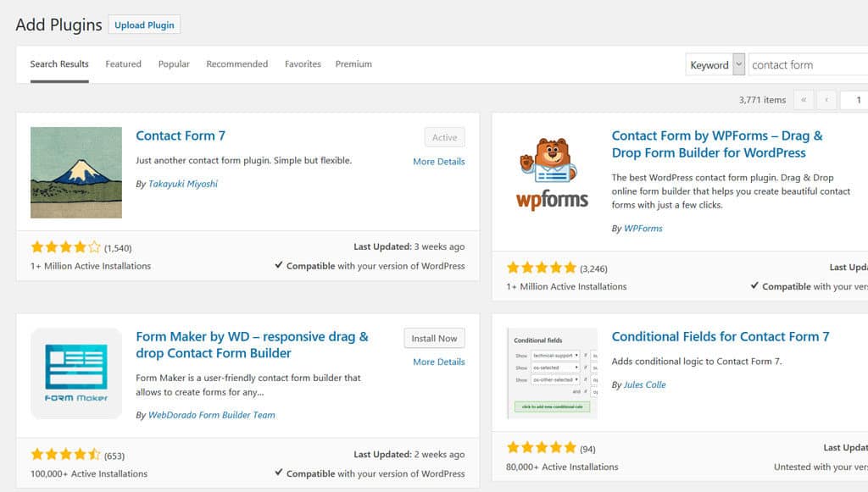Install the Form Maker plugin now

coord(434,339)
